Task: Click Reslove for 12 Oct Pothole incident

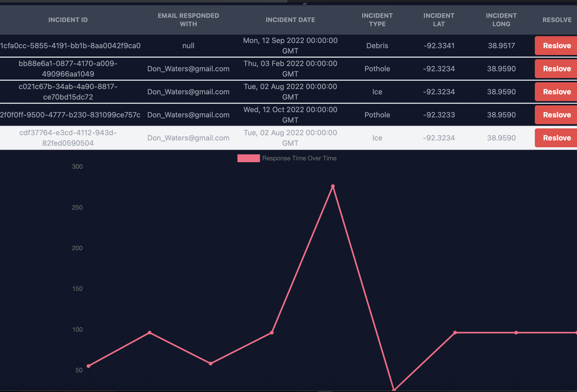Action: pyautogui.click(x=557, y=115)
